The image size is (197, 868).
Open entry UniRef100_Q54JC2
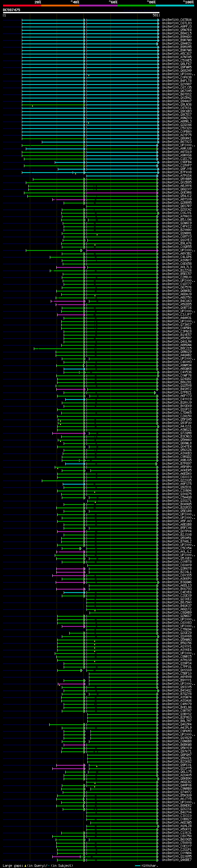click(x=176, y=196)
